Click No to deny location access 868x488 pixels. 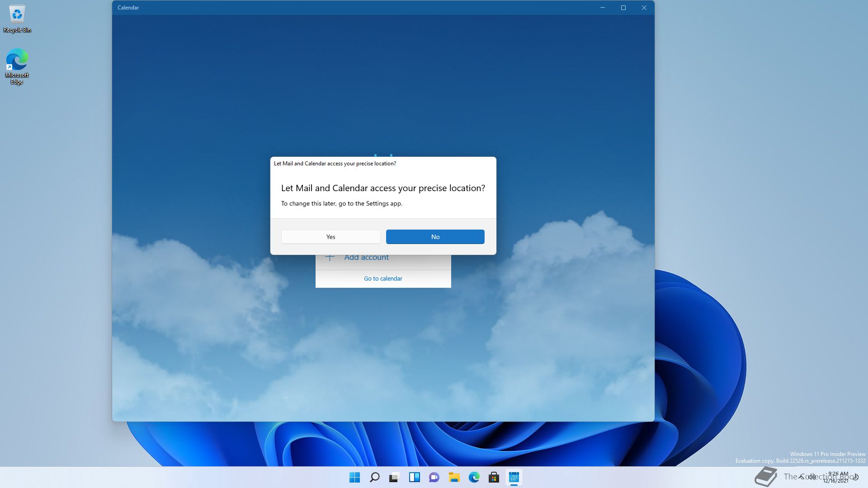click(435, 237)
